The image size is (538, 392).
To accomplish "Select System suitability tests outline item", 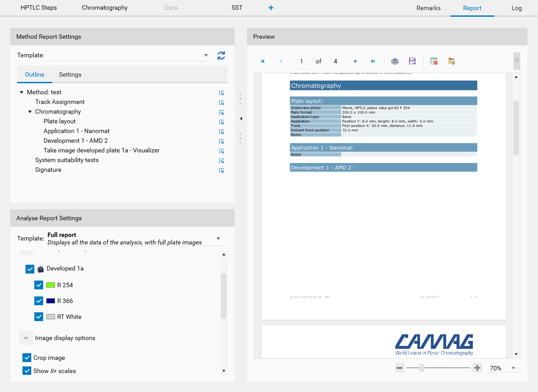I will pyautogui.click(x=67, y=160).
